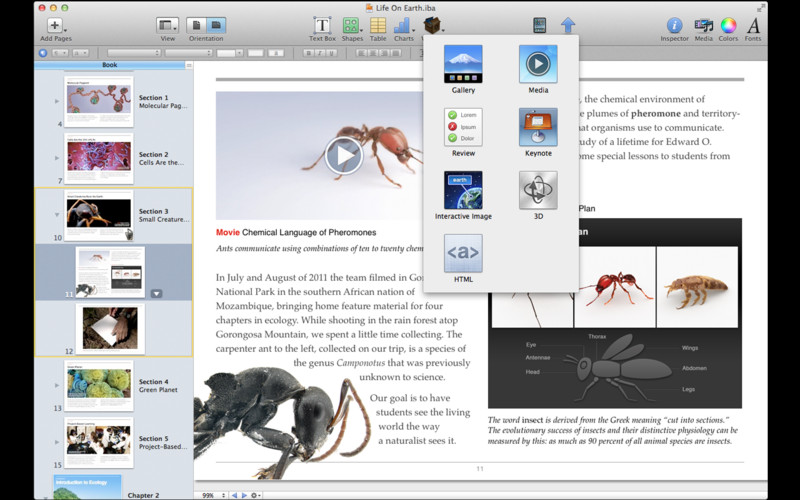This screenshot has width=800, height=500.
Task: Add a Review widget
Action: (463, 127)
